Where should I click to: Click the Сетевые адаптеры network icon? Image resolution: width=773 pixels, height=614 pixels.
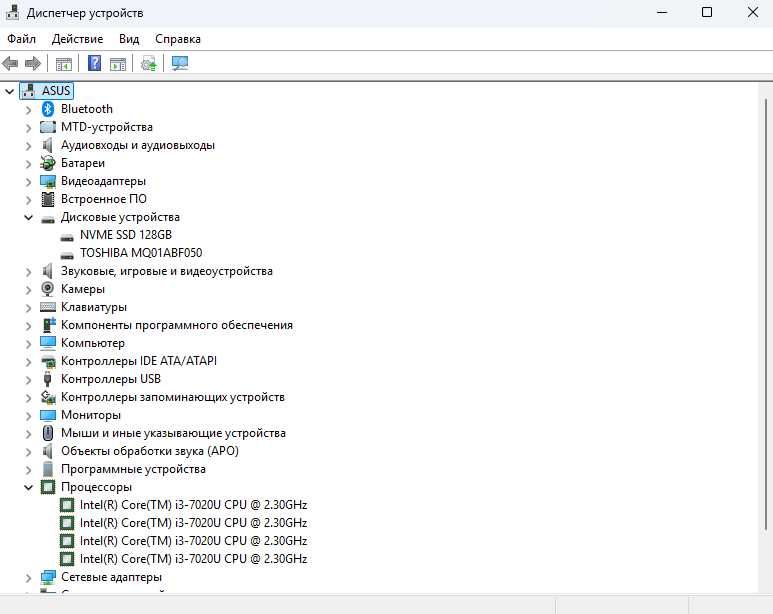tap(48, 577)
